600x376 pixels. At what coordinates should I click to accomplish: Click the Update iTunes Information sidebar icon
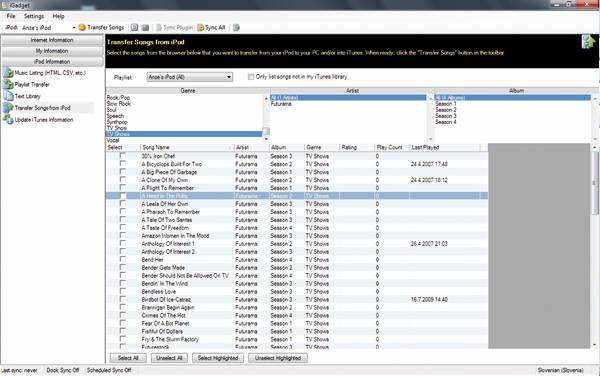coord(8,120)
